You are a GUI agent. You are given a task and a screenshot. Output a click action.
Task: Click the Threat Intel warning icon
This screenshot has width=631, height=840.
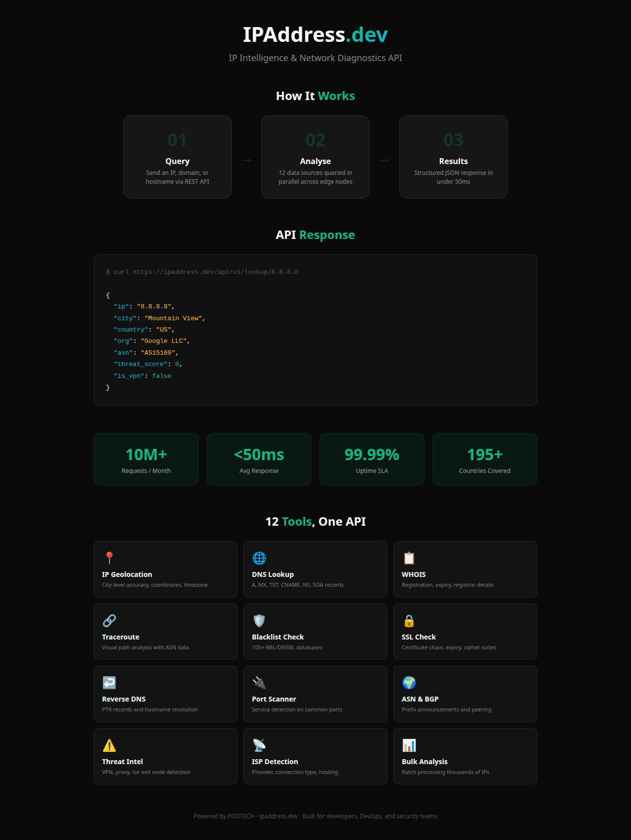pos(109,745)
